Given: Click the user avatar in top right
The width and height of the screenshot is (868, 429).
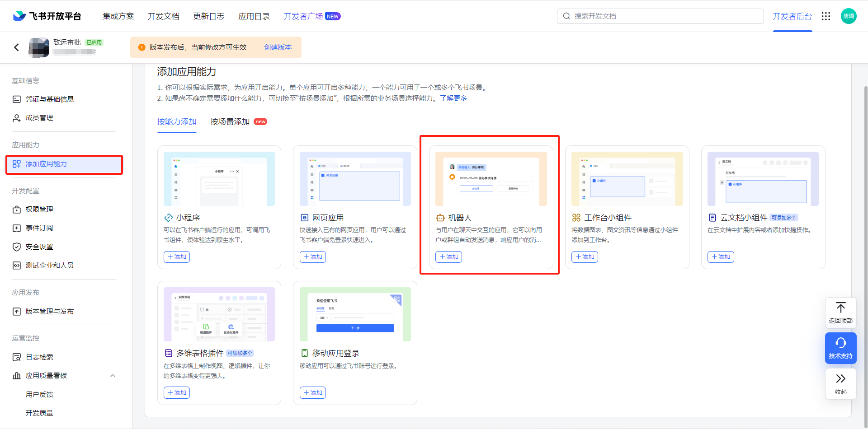Looking at the screenshot, I should pyautogui.click(x=849, y=16).
